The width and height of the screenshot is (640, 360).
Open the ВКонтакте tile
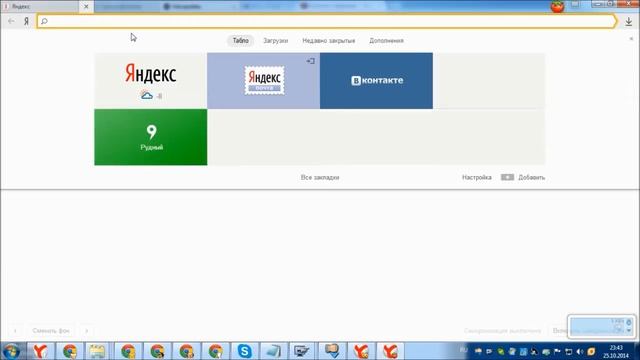(376, 81)
